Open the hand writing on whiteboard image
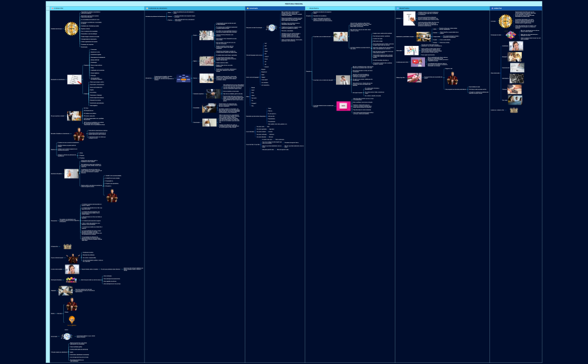The image size is (588, 364). (x=409, y=18)
